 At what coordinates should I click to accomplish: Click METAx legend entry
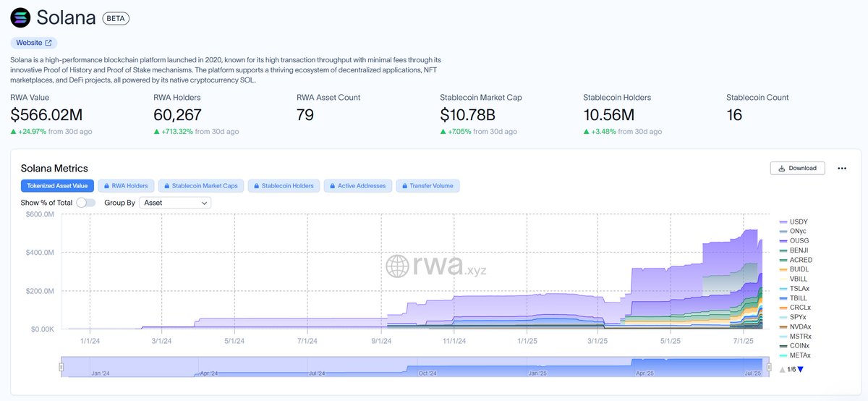[x=795, y=355]
